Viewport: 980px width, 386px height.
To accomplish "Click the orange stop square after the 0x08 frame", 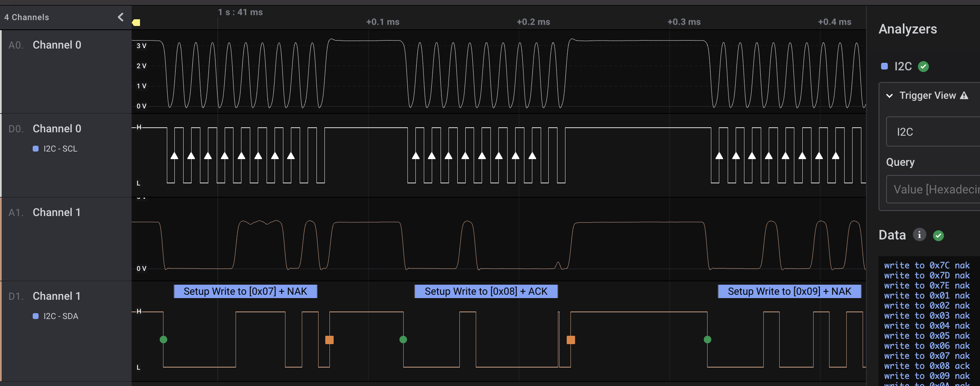I will pyautogui.click(x=571, y=340).
